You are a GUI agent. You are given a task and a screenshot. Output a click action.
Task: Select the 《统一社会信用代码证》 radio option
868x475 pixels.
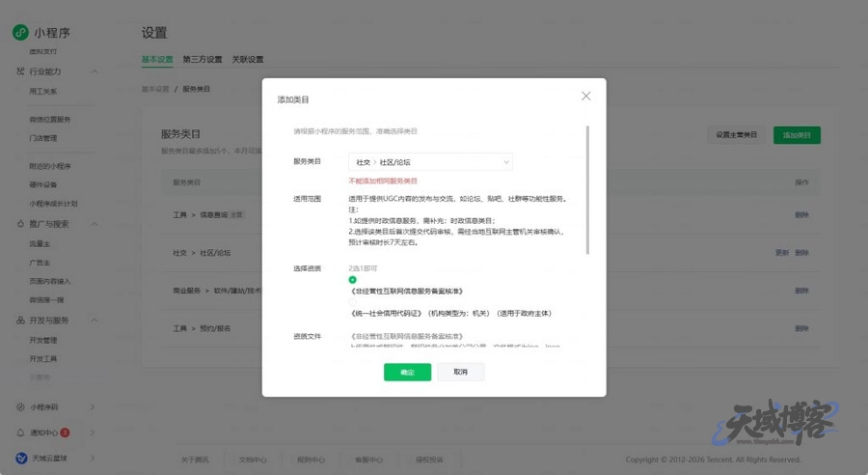[353, 302]
